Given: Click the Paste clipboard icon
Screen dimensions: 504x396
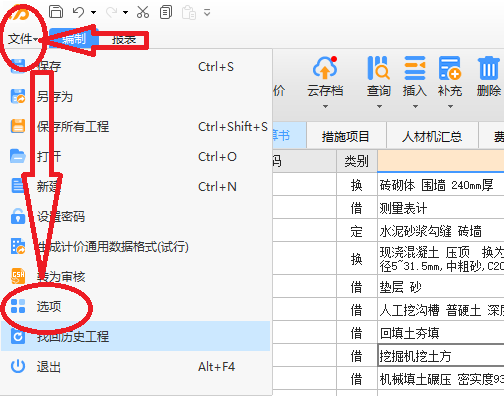Looking at the screenshot, I should coord(189,13).
